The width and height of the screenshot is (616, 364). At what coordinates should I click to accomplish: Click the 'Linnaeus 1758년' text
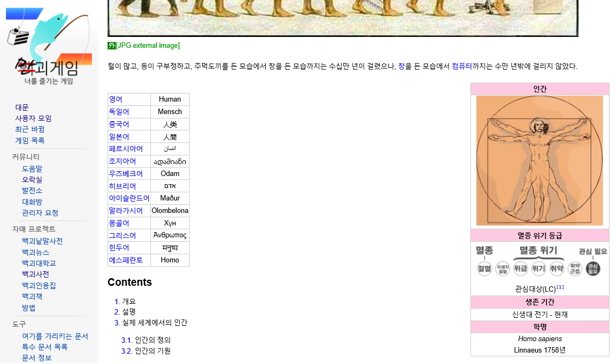[540, 350]
